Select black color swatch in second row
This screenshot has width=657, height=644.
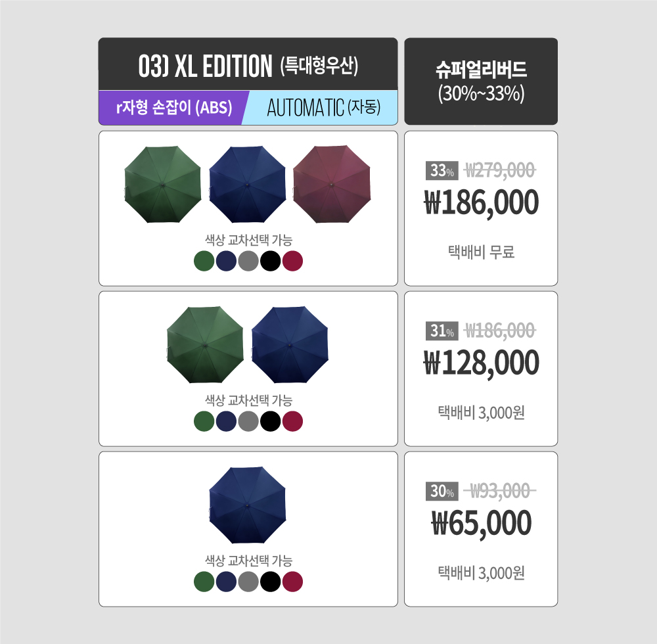tap(270, 421)
